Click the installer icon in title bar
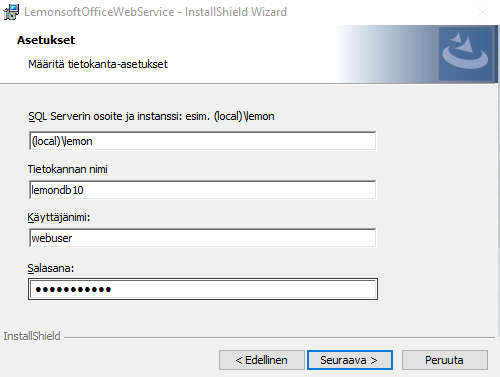500x377 pixels. tap(11, 12)
